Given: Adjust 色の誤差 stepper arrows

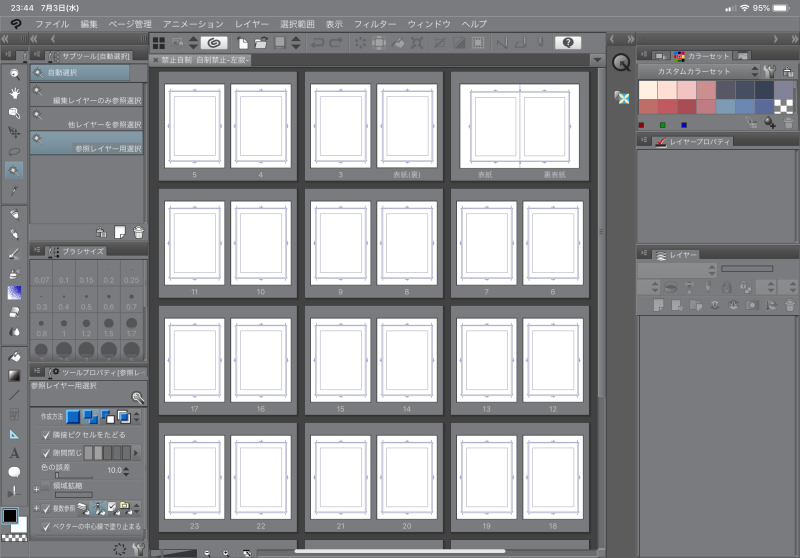Looking at the screenshot, I should pos(126,471).
